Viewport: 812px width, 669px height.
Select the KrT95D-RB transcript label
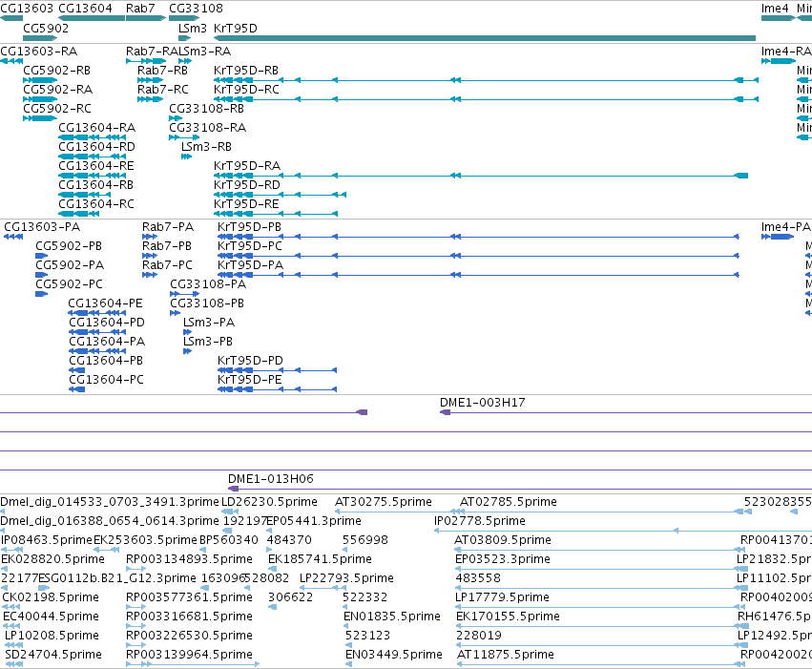pos(246,71)
